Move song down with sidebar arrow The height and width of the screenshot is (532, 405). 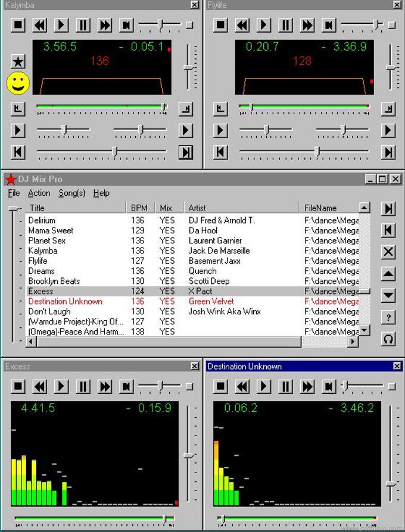pos(388,295)
